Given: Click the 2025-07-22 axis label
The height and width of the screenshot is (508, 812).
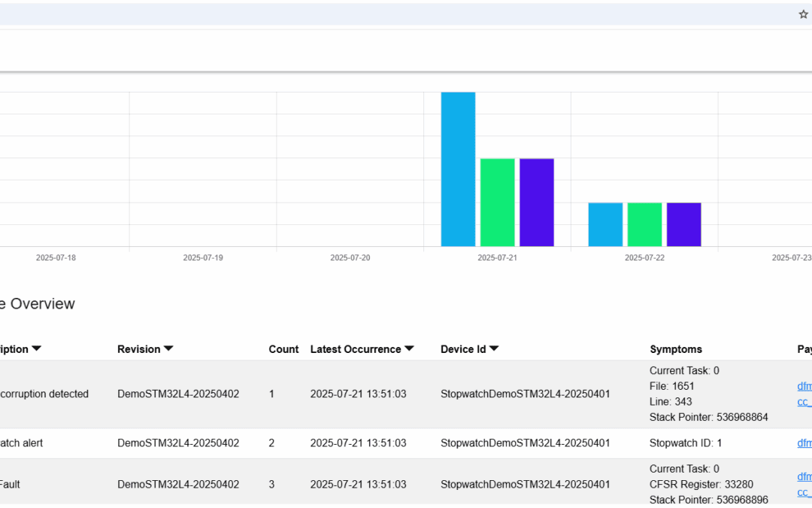Looking at the screenshot, I should click(x=644, y=257).
